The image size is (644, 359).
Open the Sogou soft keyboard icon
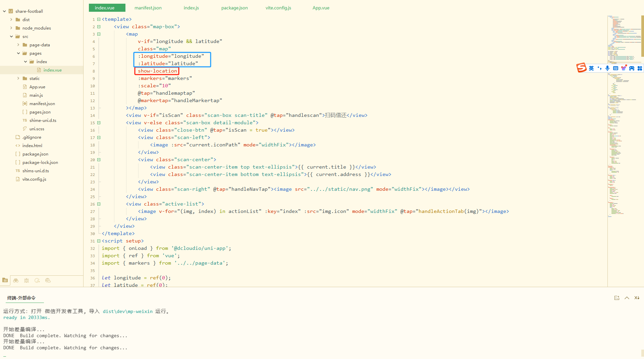615,68
